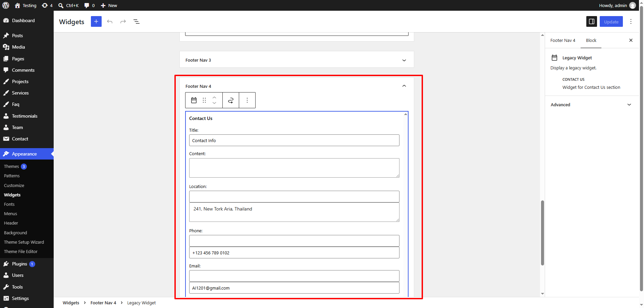Click the Content textarea
Viewport: 644px width, 308px height.
pos(294,168)
